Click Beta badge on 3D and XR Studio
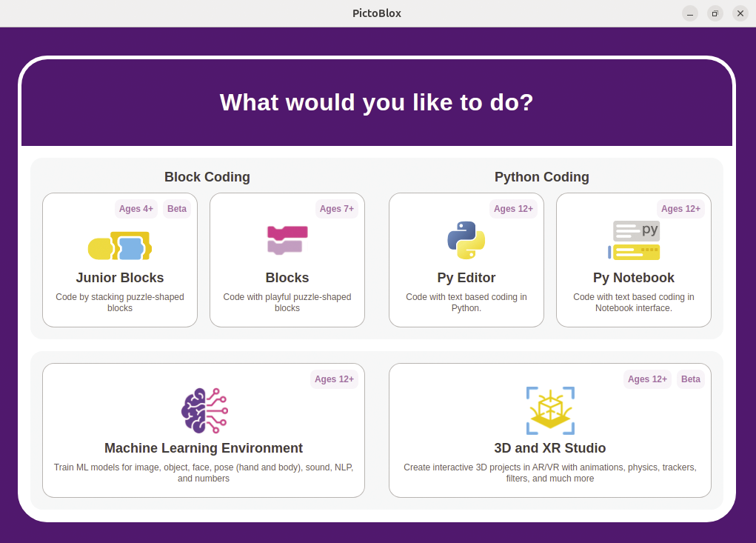Screen dimensions: 756x543 point(691,379)
